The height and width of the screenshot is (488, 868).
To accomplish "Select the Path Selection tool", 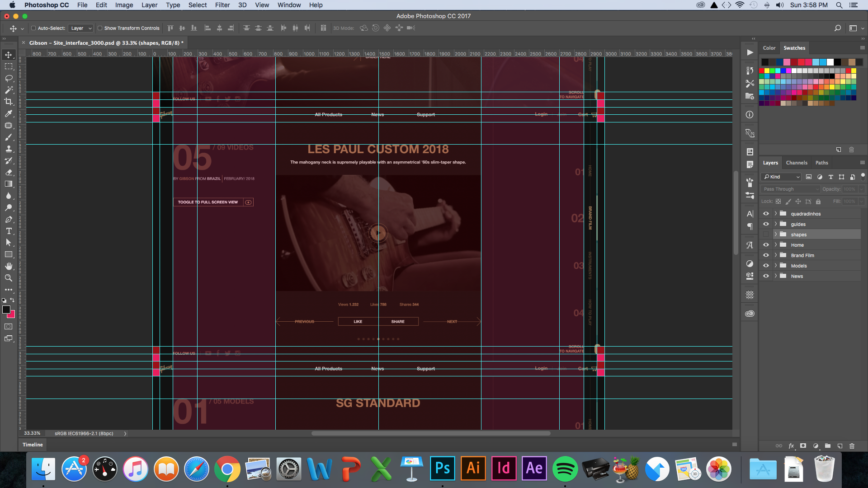I will (x=9, y=243).
